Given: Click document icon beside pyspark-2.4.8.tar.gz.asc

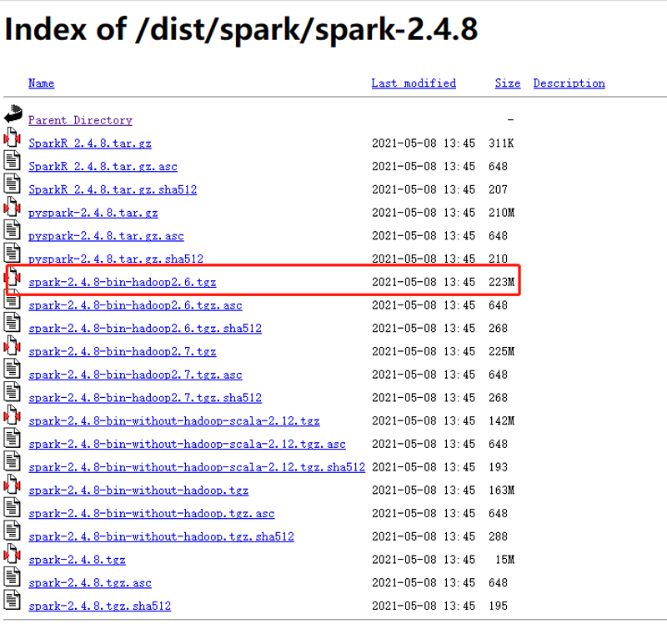Looking at the screenshot, I should 13,230.
